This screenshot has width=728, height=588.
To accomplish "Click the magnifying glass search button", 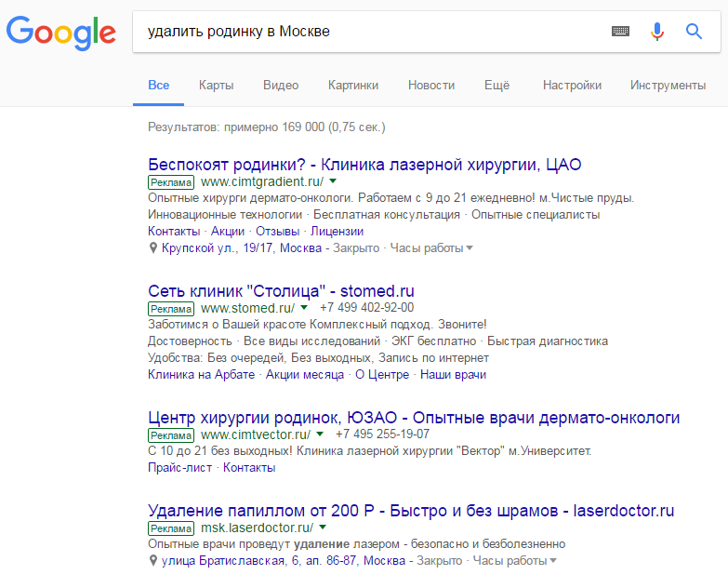I will (694, 32).
